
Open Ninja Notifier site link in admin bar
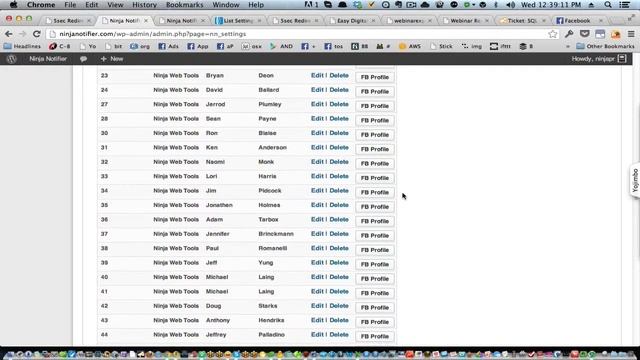[48, 59]
